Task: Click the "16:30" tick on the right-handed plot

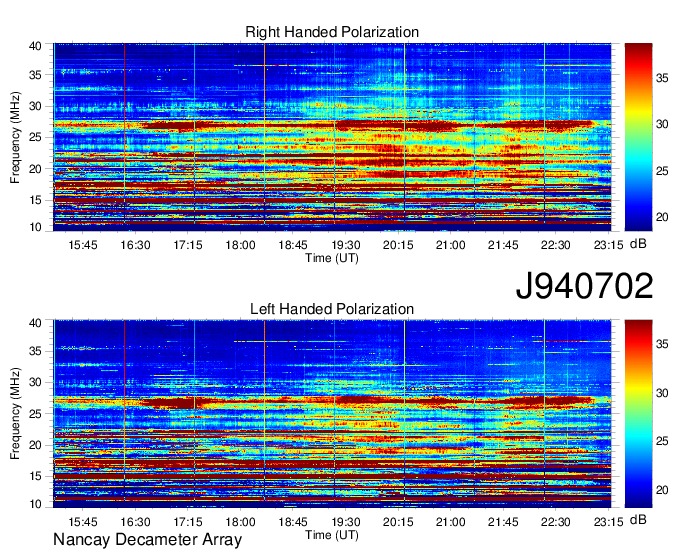Action: pos(135,245)
